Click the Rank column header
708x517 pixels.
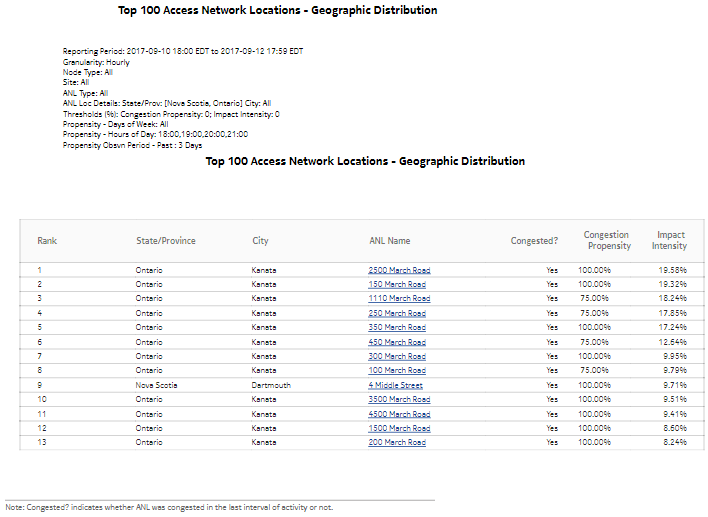coord(47,241)
